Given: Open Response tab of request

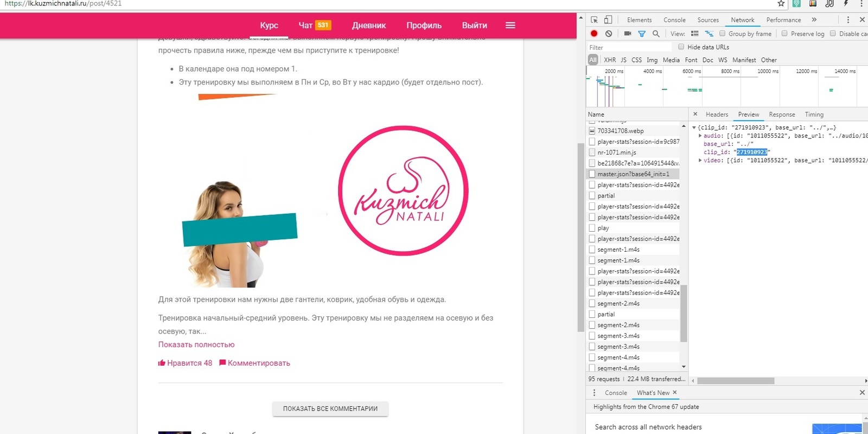Looking at the screenshot, I should [782, 114].
